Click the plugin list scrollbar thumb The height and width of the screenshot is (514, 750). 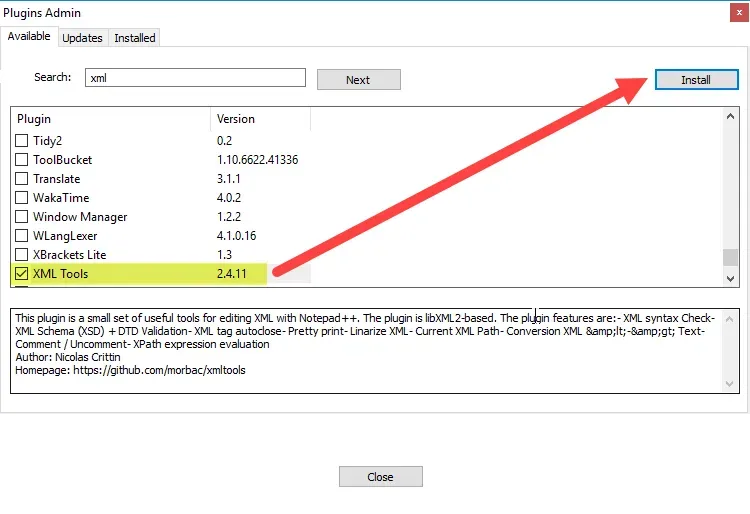(730, 257)
